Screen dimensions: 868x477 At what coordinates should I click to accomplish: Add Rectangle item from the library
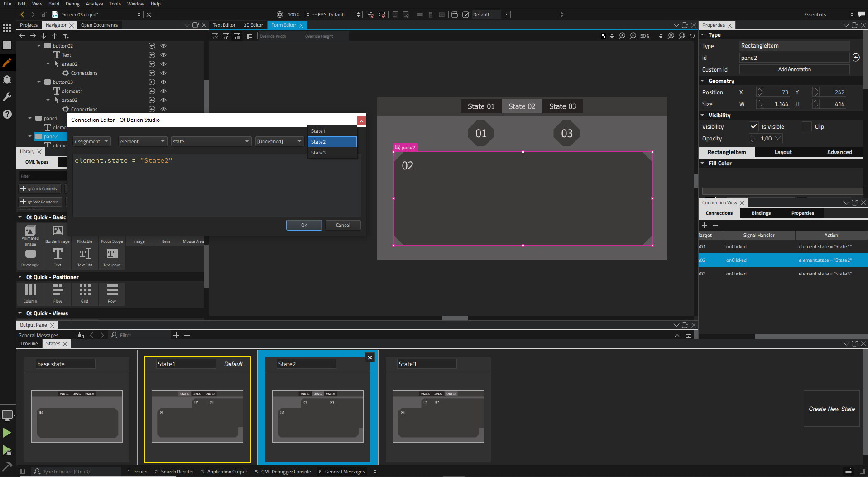30,256
